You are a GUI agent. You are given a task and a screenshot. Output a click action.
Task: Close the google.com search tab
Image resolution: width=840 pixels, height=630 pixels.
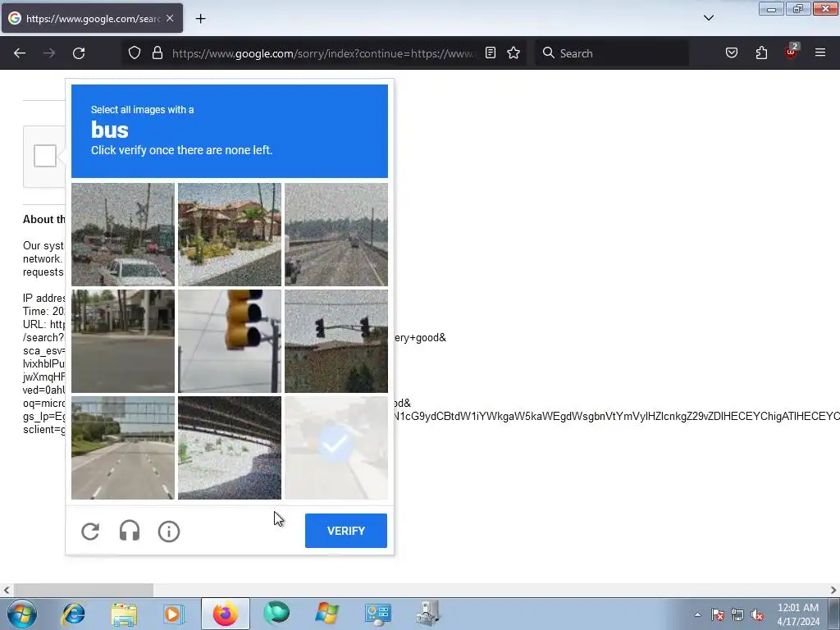(x=170, y=18)
